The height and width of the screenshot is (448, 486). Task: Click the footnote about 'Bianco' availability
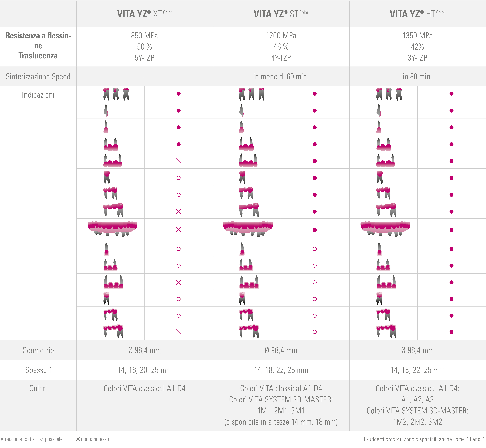pyautogui.click(x=424, y=439)
